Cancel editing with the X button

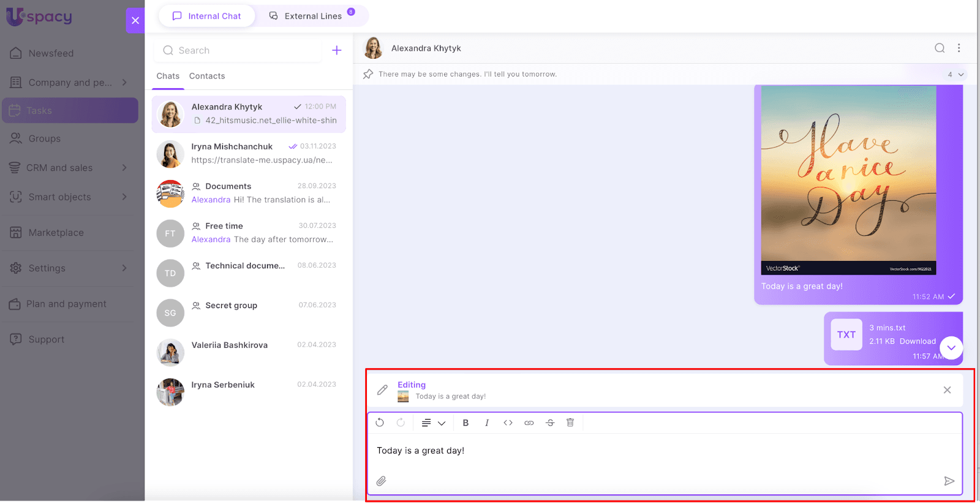(x=947, y=390)
